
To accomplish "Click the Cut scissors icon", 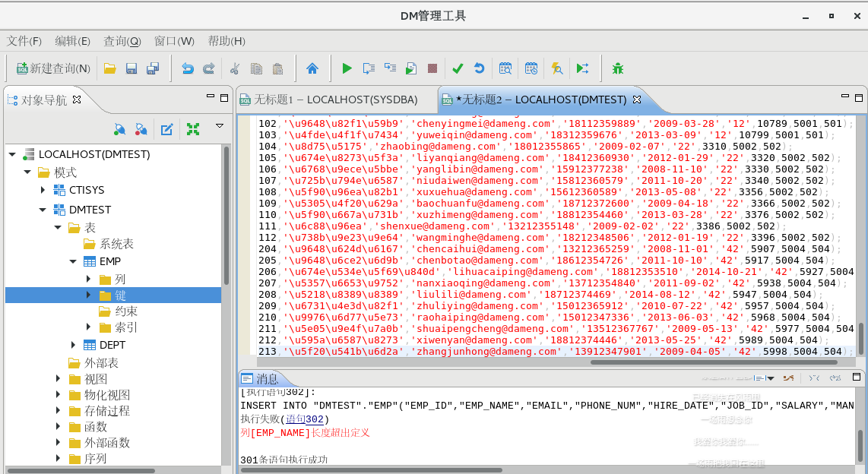I will (235, 68).
